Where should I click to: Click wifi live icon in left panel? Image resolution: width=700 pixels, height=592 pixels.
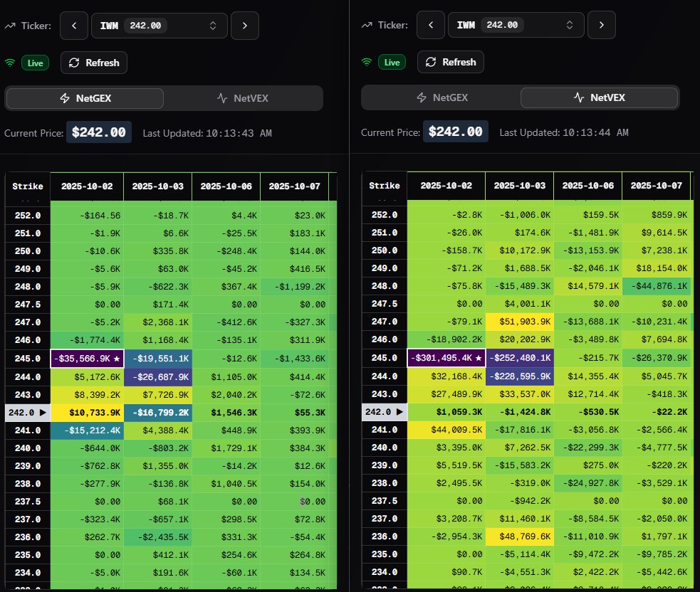point(10,63)
